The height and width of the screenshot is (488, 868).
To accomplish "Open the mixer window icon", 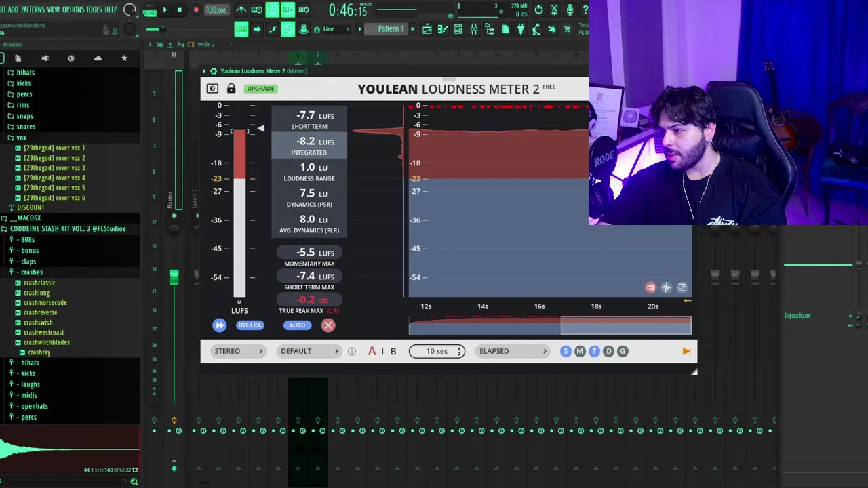I will pyautogui.click(x=474, y=28).
